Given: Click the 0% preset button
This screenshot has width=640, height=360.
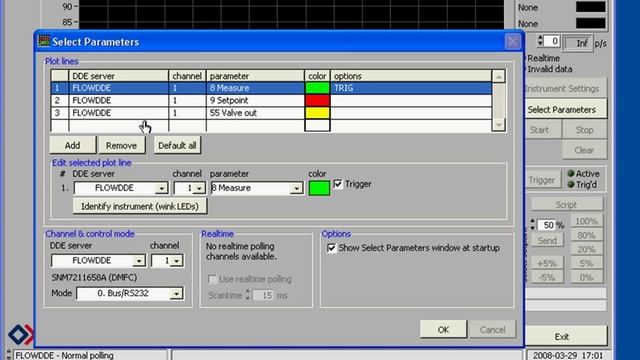Looking at the screenshot, I should coord(587,277).
